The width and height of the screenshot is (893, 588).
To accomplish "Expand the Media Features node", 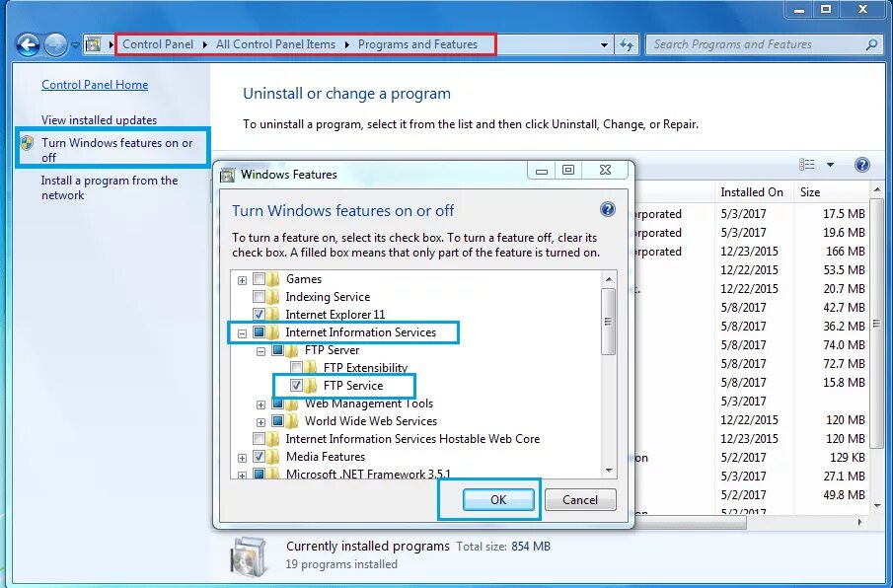I will pyautogui.click(x=242, y=458).
